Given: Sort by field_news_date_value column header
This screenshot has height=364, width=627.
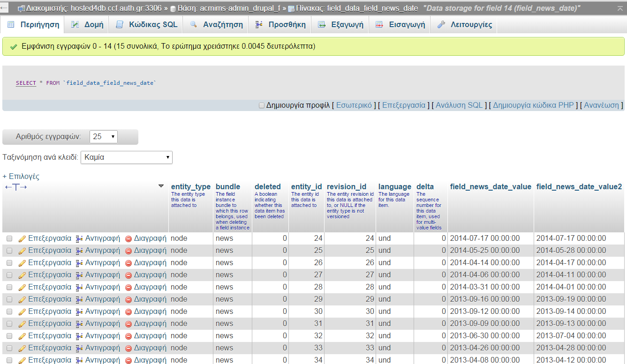Looking at the screenshot, I should 491,187.
